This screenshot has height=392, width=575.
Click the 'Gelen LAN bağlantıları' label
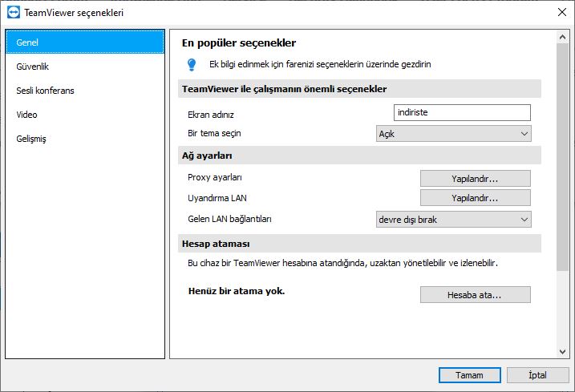tap(229, 219)
